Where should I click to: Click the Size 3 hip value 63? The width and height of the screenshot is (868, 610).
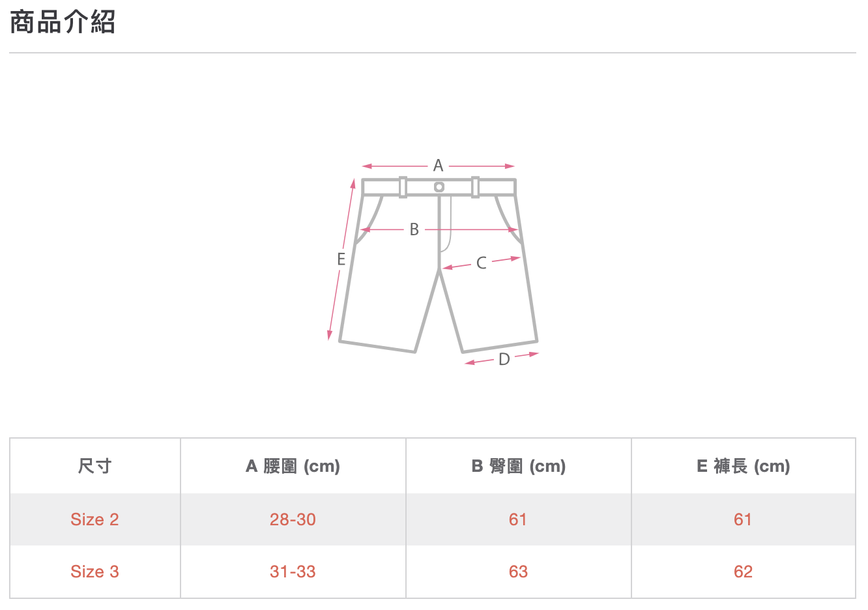[518, 572]
